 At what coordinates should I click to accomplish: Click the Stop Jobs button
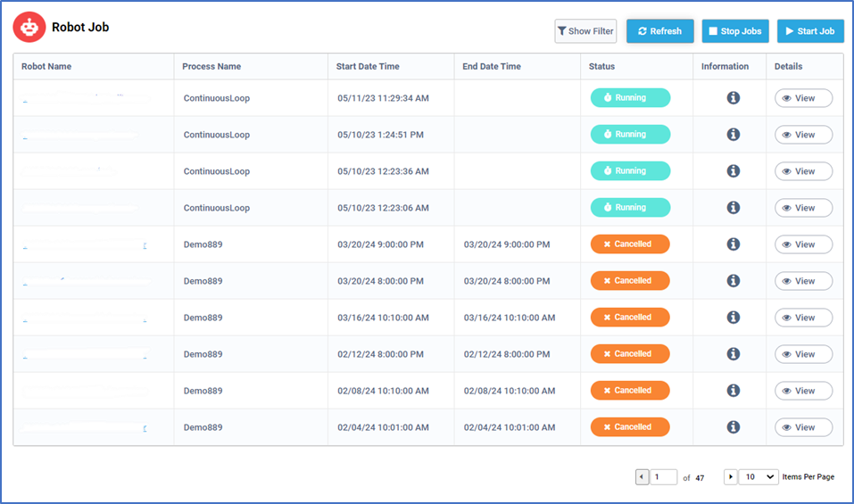coord(735,31)
